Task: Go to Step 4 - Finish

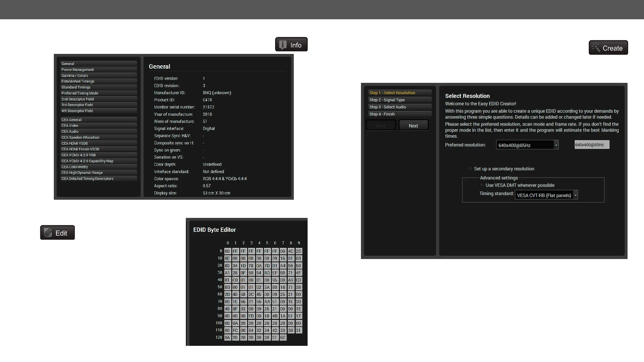Action: (x=400, y=114)
